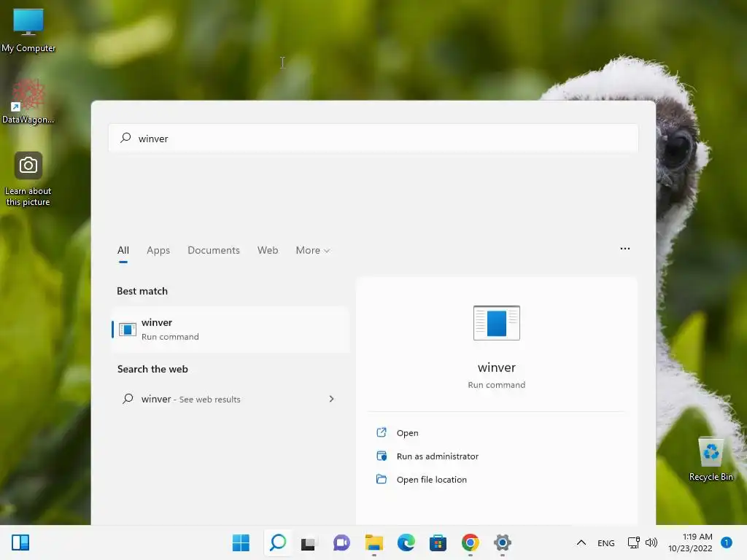Expand web results chevron arrow
747x560 pixels.
(332, 399)
